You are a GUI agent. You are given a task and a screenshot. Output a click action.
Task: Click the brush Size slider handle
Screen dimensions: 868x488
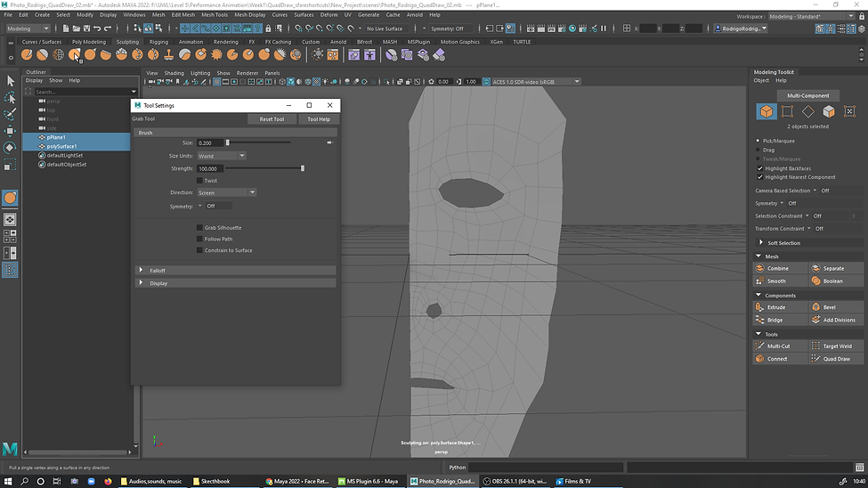click(228, 142)
